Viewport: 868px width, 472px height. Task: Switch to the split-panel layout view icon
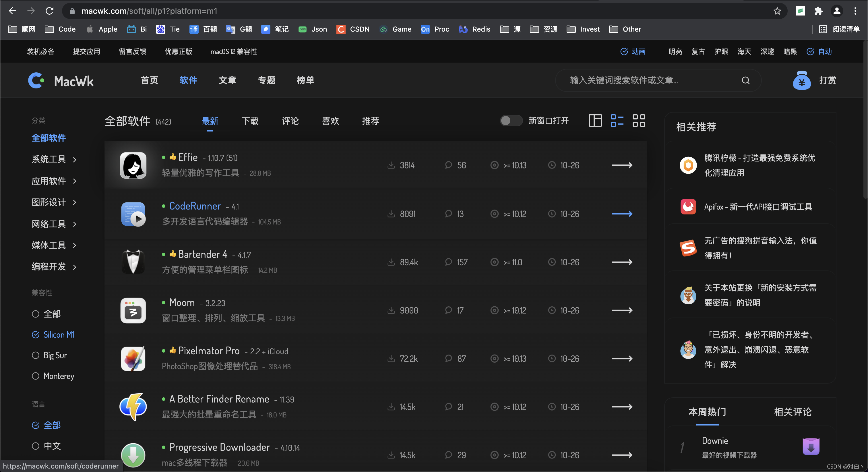pos(595,121)
